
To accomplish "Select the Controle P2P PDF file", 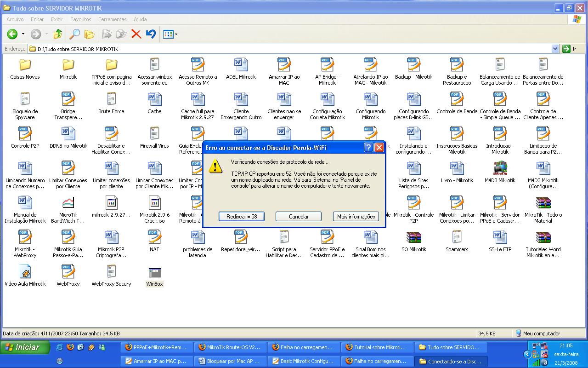I will click(x=25, y=138).
